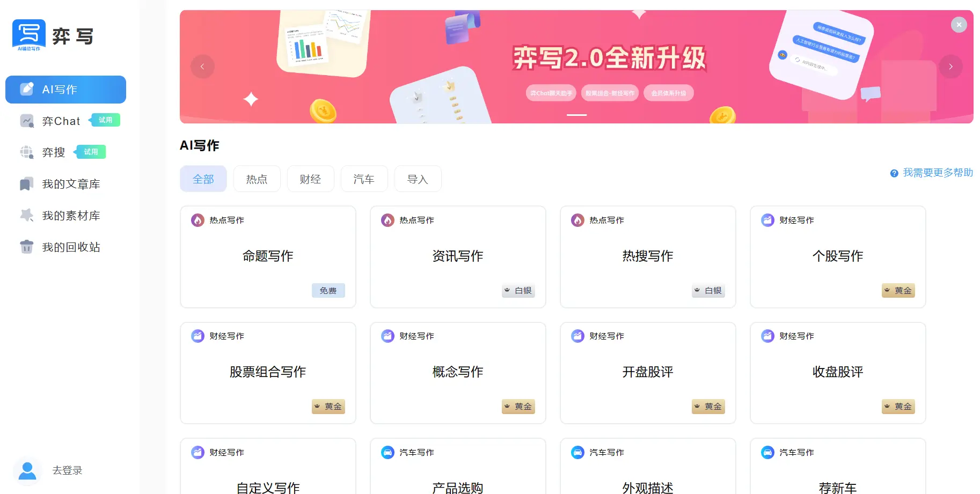Viewport: 980px width, 494px height.
Task: Switch to the 财经 tab
Action: (x=311, y=179)
